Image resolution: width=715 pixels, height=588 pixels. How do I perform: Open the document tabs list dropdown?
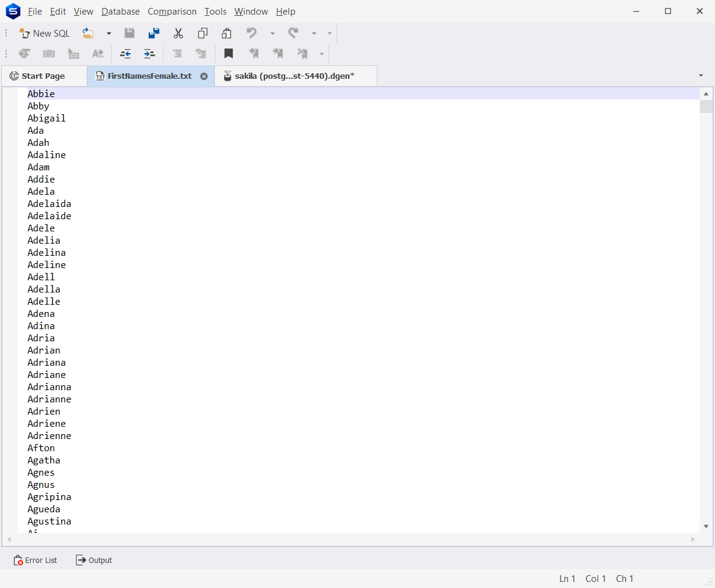point(701,76)
